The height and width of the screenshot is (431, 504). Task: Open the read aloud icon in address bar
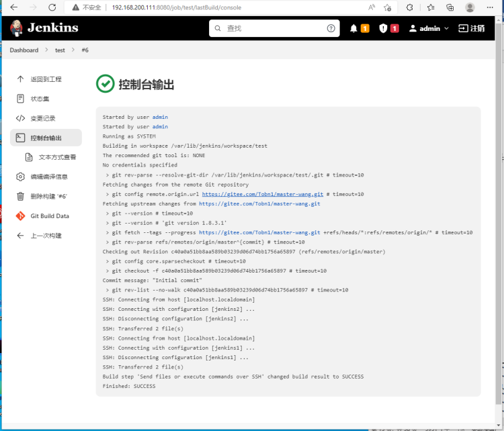click(372, 7)
